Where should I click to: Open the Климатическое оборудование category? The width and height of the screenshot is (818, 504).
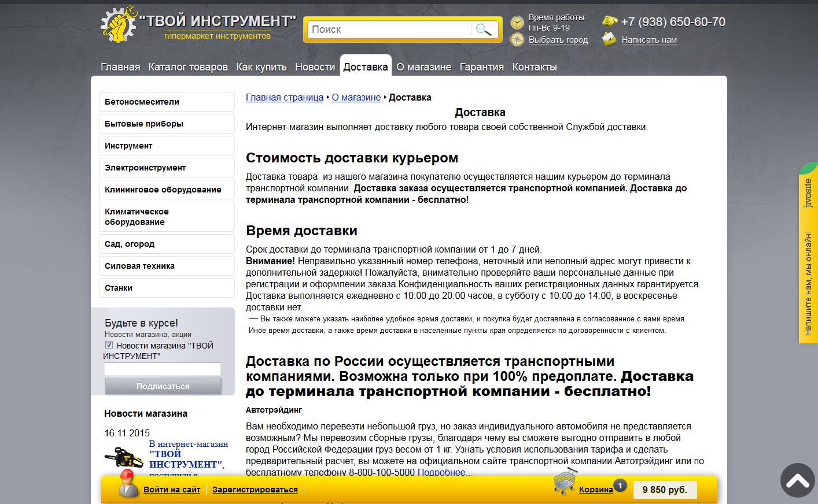(x=167, y=217)
